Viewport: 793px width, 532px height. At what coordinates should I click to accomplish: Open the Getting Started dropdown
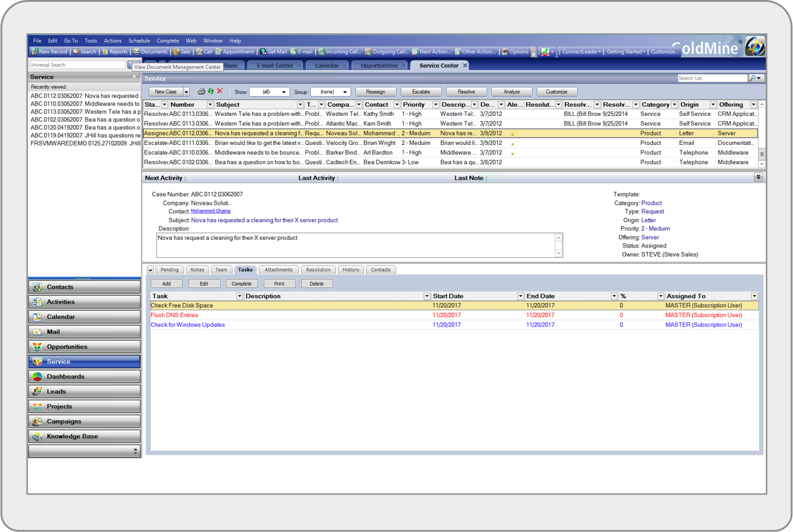tap(626, 52)
